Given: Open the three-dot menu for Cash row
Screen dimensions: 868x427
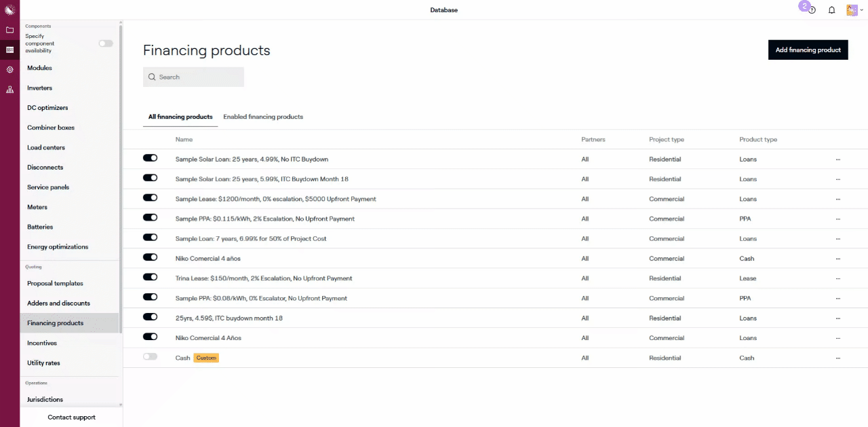Looking at the screenshot, I should (x=838, y=358).
